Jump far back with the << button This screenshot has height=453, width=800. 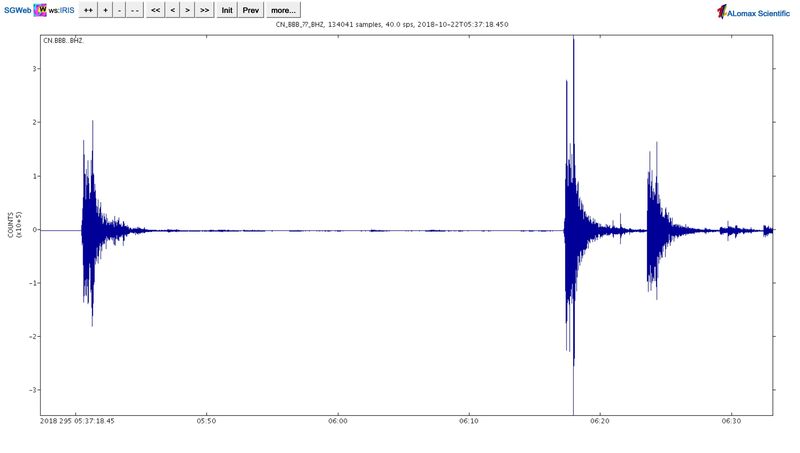156,10
